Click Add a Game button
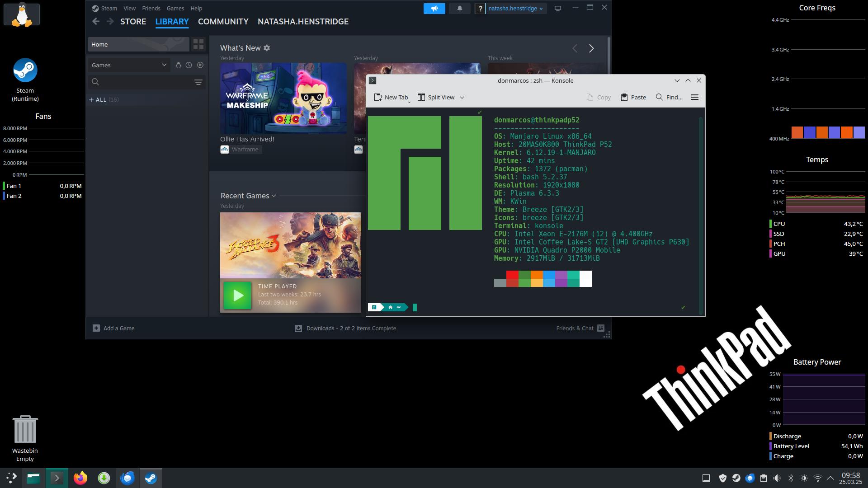This screenshot has height=488, width=868. (x=114, y=328)
